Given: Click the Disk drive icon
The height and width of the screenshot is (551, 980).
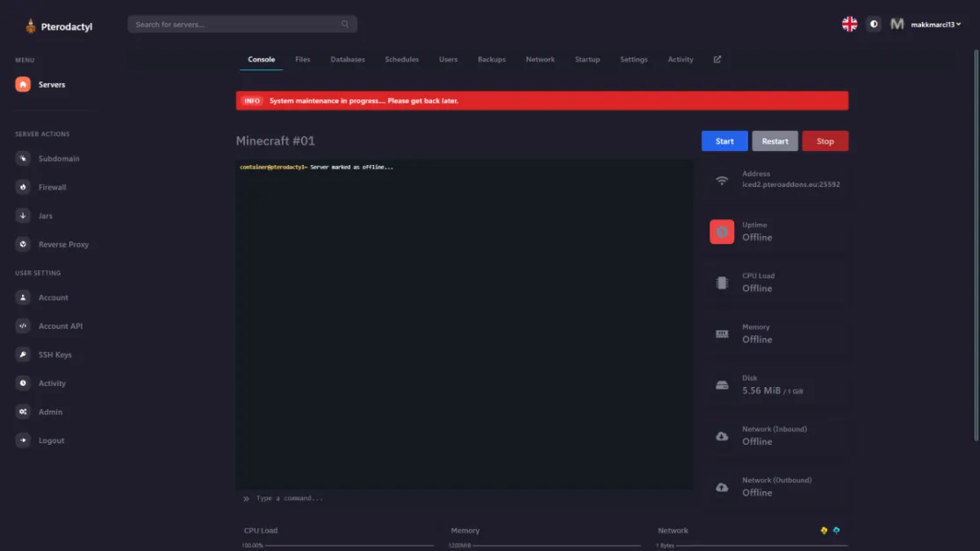Looking at the screenshot, I should (x=722, y=385).
